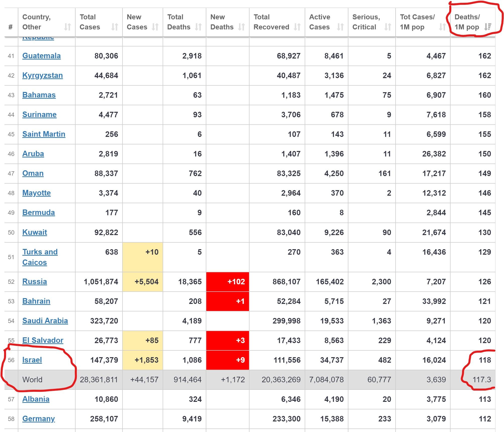
Task: Select the # rank column header
Action: tap(11, 27)
